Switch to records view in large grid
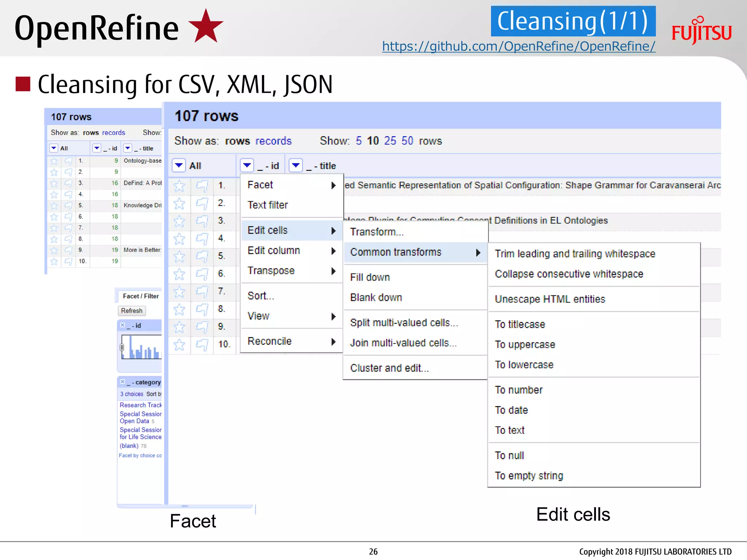Image resolution: width=747 pixels, height=560 pixels. click(274, 141)
